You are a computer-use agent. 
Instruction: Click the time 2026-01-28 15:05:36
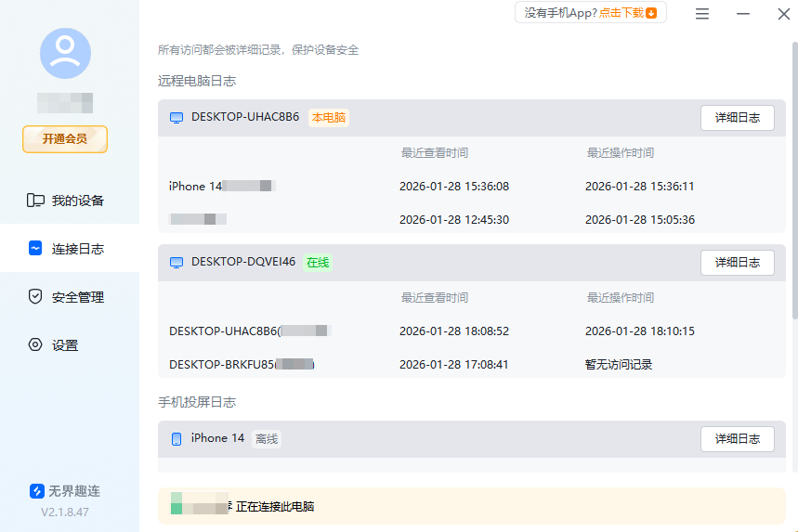pos(640,220)
